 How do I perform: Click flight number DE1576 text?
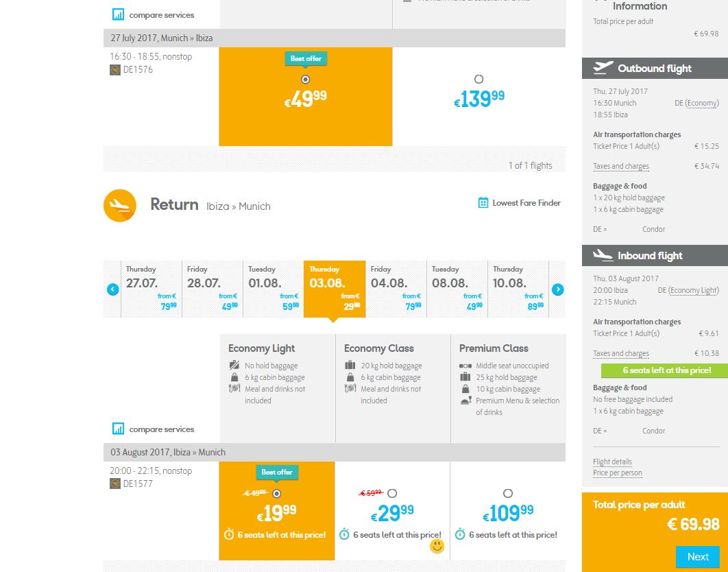point(138,70)
